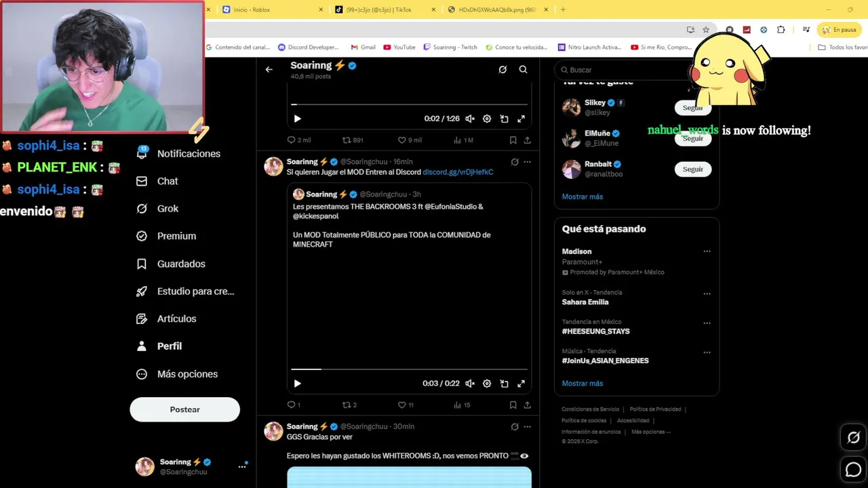Viewport: 868px width, 488px height.
Task: Open Chat in the sidebar
Action: (x=157, y=181)
